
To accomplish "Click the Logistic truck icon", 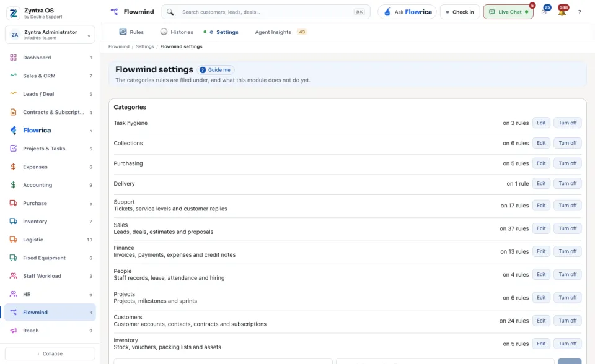I will 13,240.
